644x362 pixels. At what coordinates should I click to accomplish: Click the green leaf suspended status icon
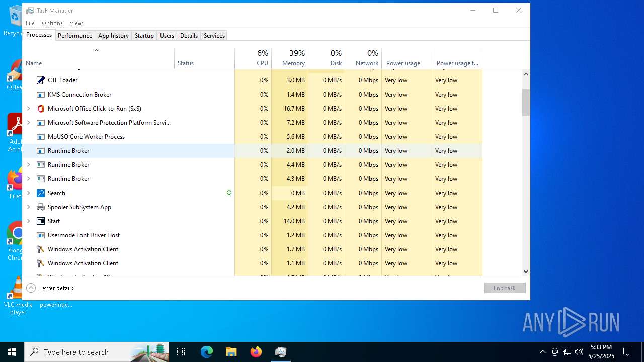229,193
